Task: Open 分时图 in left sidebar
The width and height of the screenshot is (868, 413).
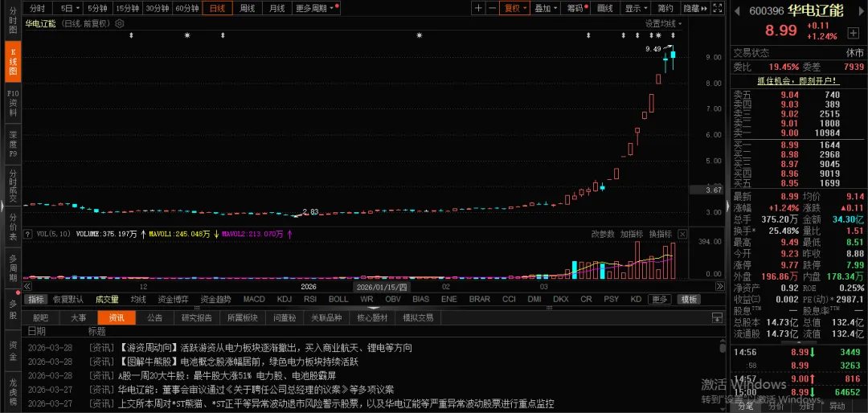Action: (13, 21)
